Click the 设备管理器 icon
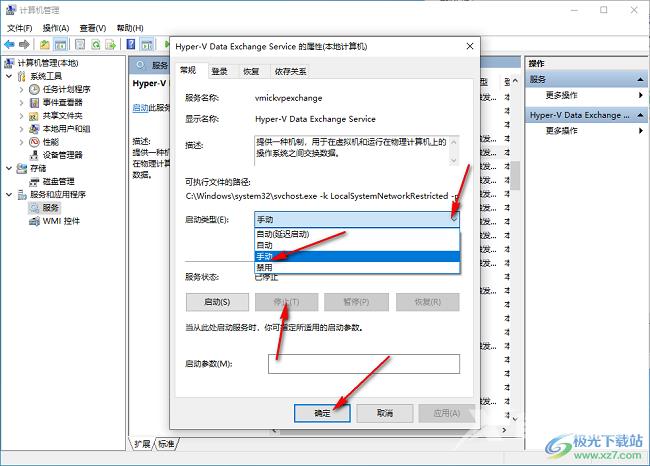 tap(34, 155)
